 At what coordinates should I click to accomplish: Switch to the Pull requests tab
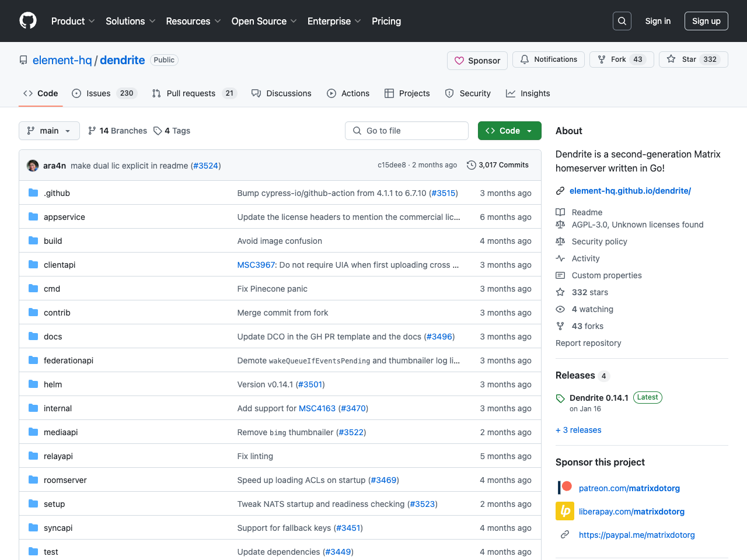pos(194,93)
